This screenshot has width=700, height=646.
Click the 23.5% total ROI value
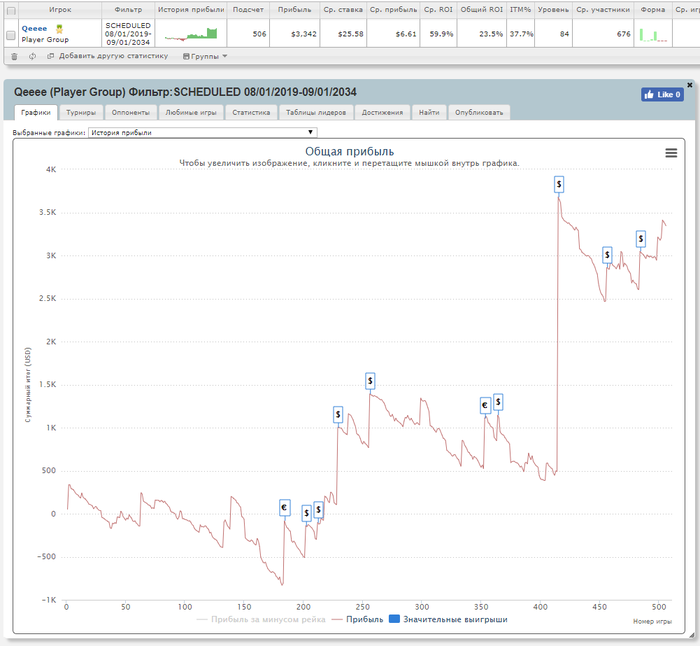[x=491, y=34]
